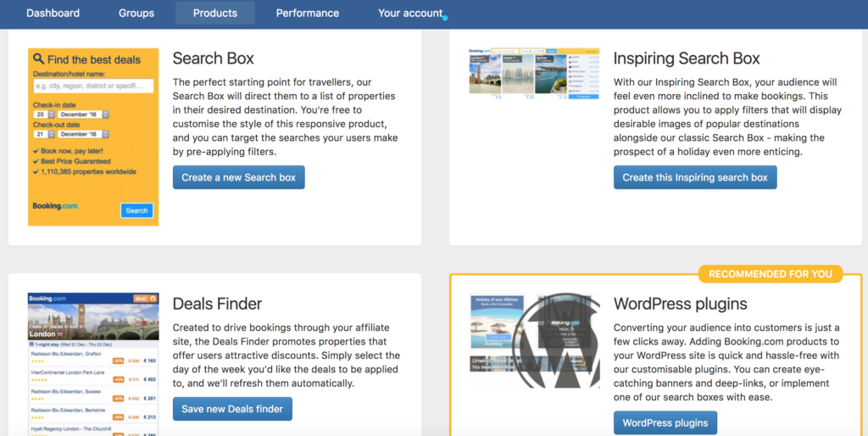Switch to the Dashboard tab

(53, 13)
